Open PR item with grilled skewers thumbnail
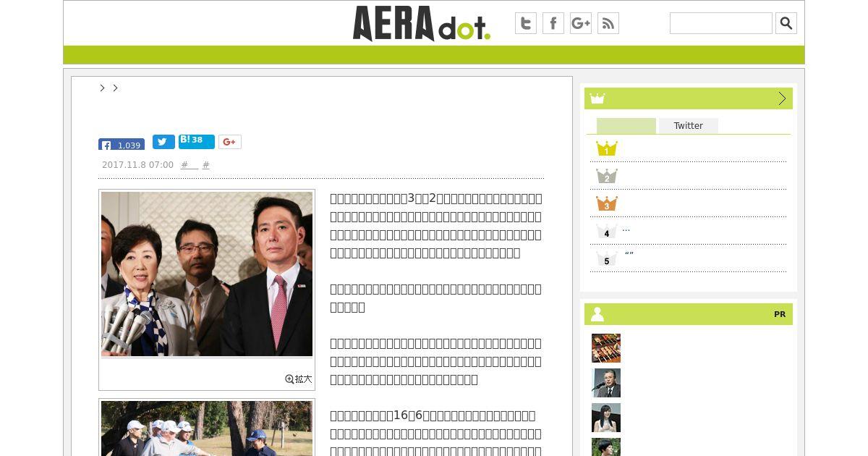The image size is (868, 456). pyautogui.click(x=606, y=348)
